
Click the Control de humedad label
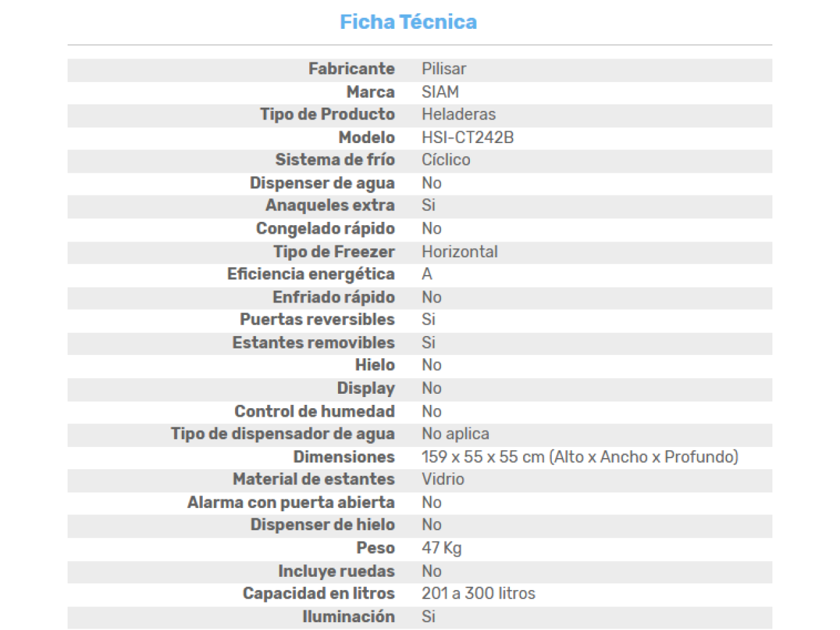[315, 411]
